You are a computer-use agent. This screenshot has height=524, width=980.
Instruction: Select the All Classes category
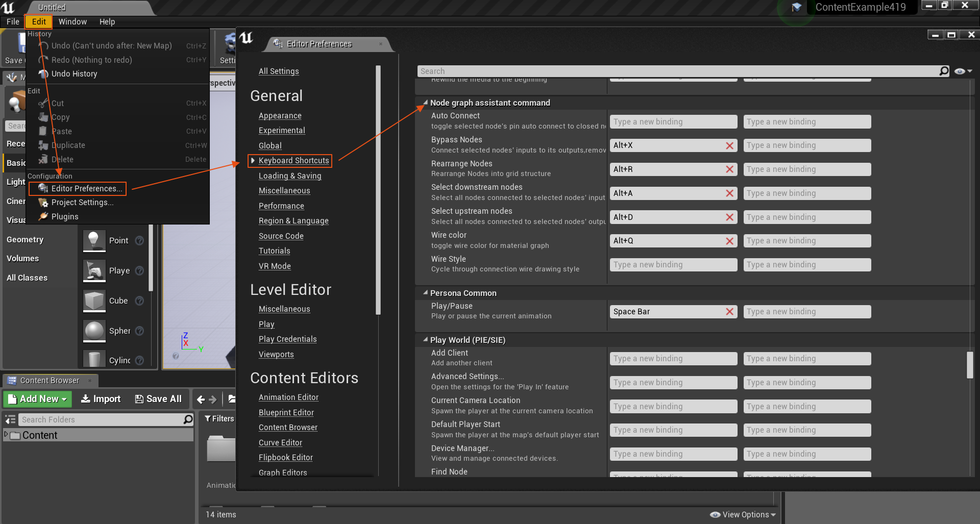click(x=27, y=278)
